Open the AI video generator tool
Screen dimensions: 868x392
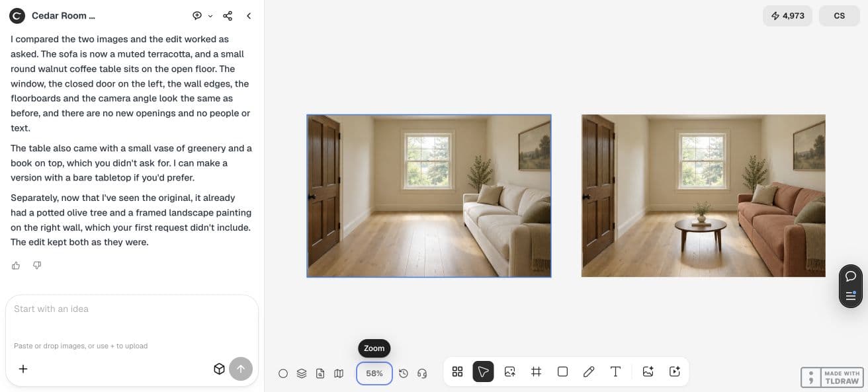point(674,372)
